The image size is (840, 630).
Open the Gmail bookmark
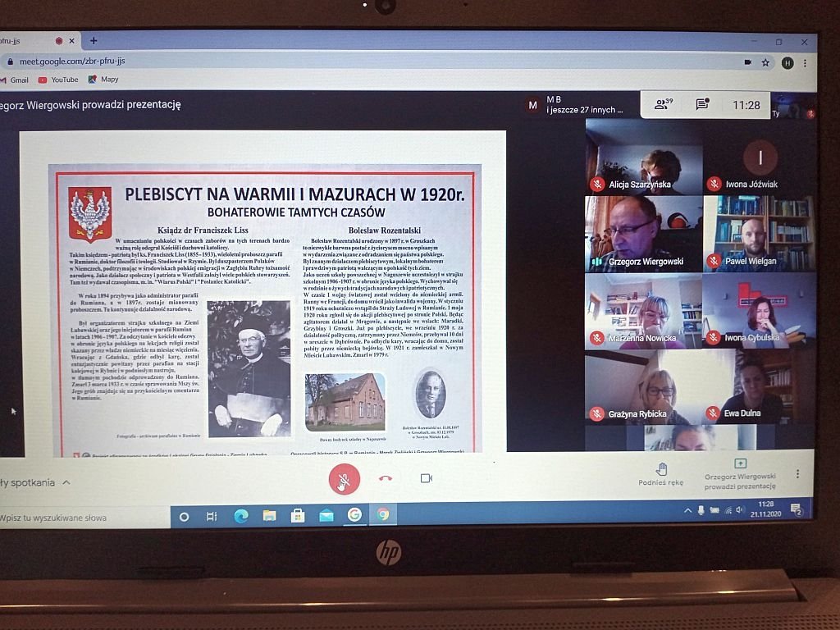point(15,80)
